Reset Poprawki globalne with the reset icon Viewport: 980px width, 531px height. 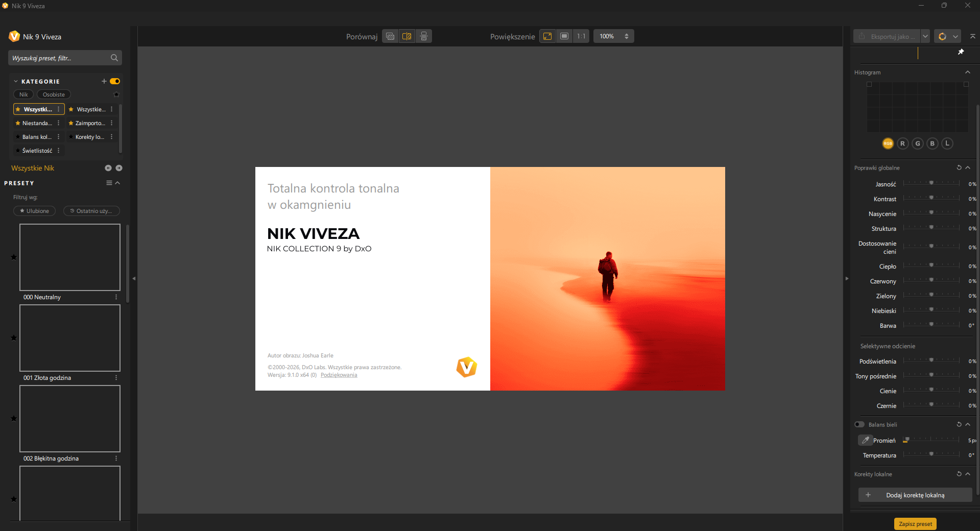click(959, 167)
